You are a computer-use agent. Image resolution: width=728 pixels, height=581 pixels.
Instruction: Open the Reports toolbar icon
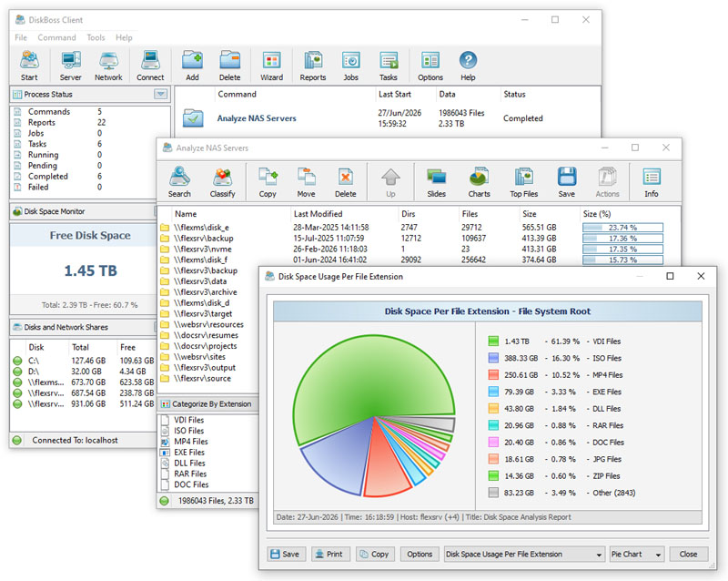(x=313, y=66)
